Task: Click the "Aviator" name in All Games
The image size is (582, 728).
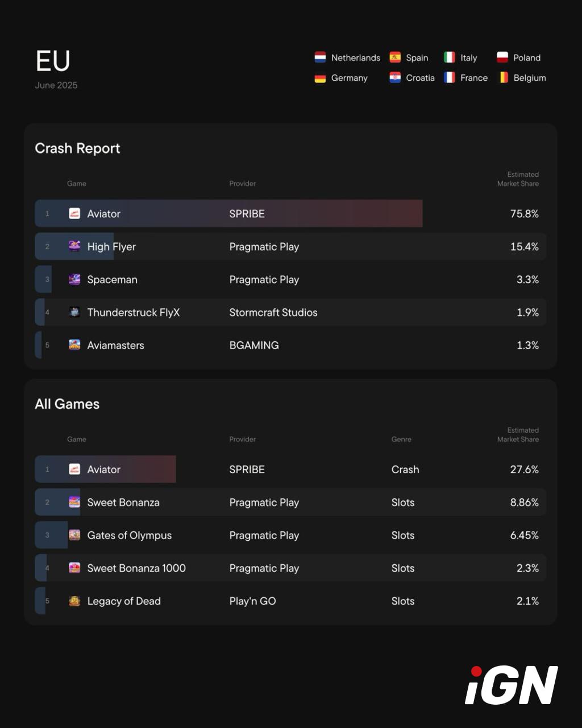Action: 104,470
